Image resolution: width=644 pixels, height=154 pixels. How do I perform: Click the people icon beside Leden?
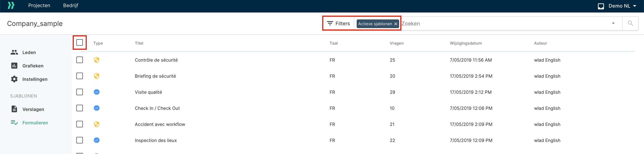click(14, 52)
